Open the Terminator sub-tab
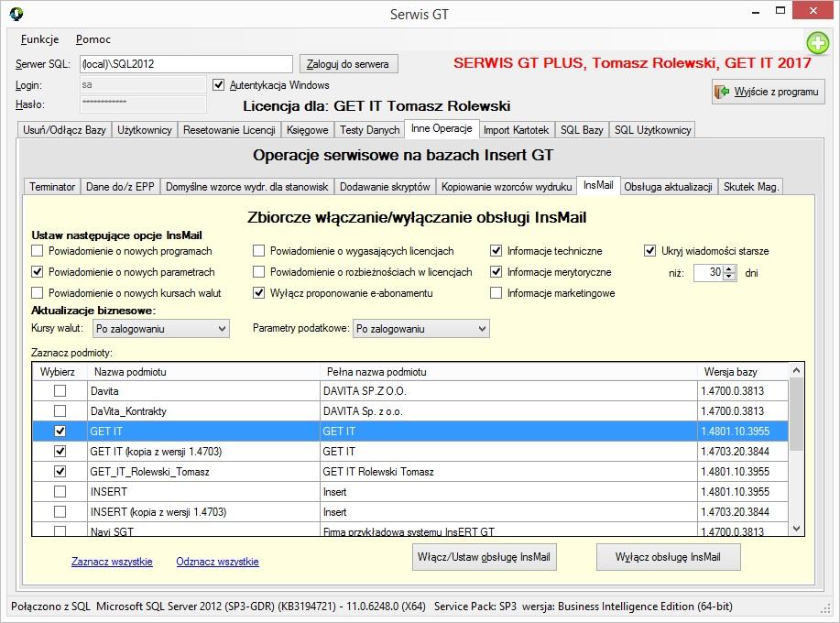The height and width of the screenshot is (623, 840). coord(52,186)
